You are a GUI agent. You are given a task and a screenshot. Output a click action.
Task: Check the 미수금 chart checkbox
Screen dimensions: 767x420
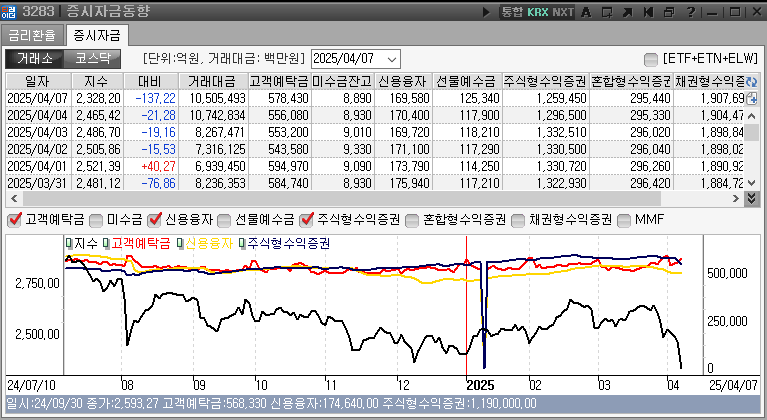coord(96,221)
